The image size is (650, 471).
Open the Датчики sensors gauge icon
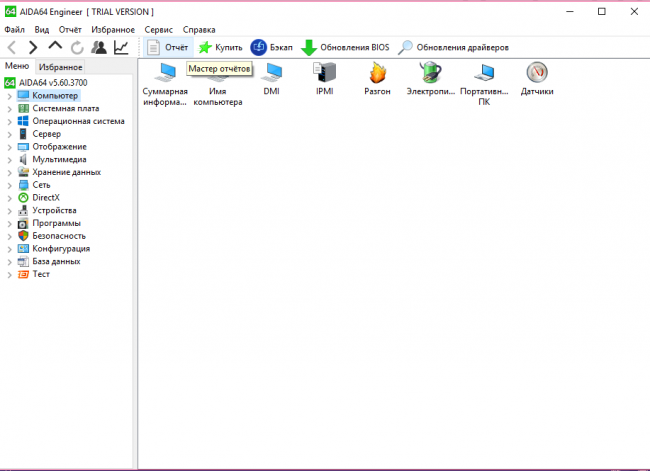(537, 72)
